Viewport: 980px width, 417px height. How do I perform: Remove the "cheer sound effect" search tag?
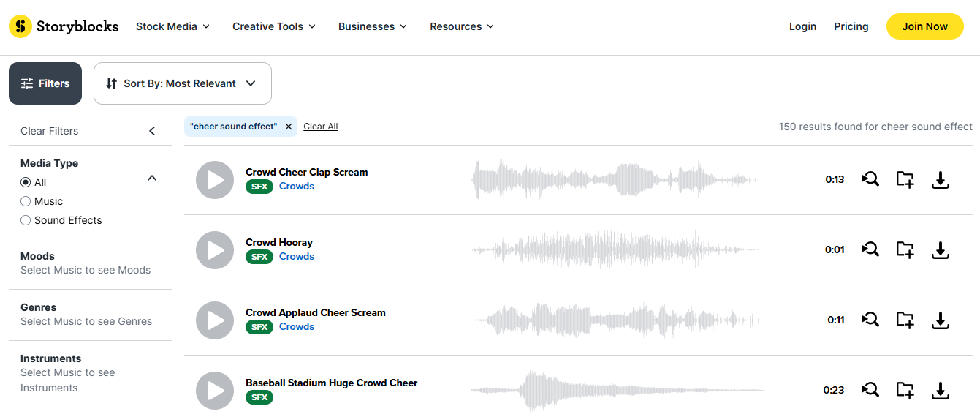tap(289, 127)
